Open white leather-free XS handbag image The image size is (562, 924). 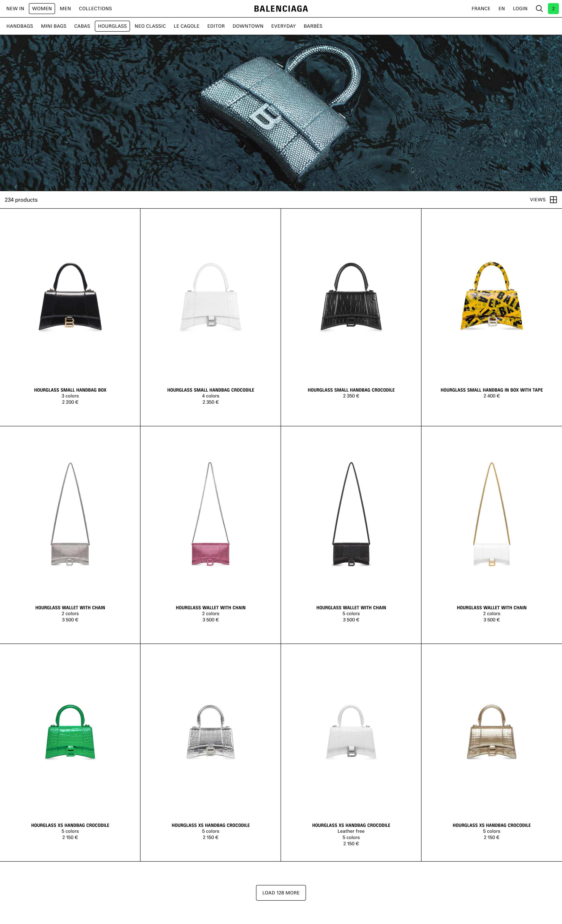coord(351,732)
